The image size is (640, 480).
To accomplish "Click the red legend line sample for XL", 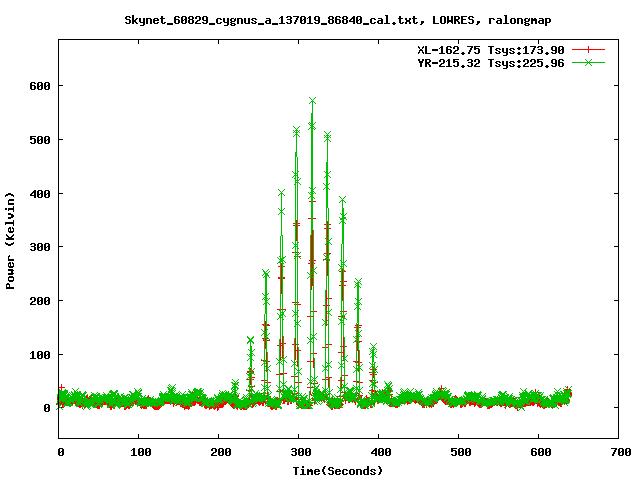I will click(588, 50).
